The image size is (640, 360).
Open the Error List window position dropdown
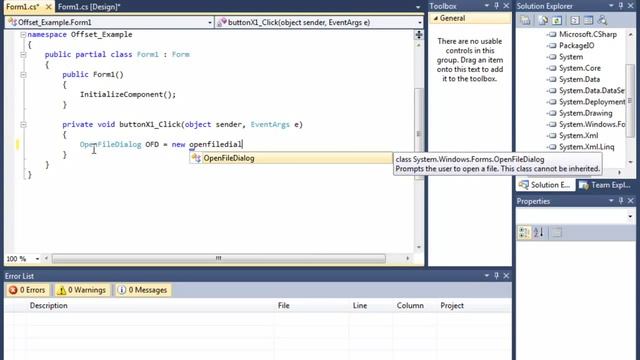click(487, 276)
